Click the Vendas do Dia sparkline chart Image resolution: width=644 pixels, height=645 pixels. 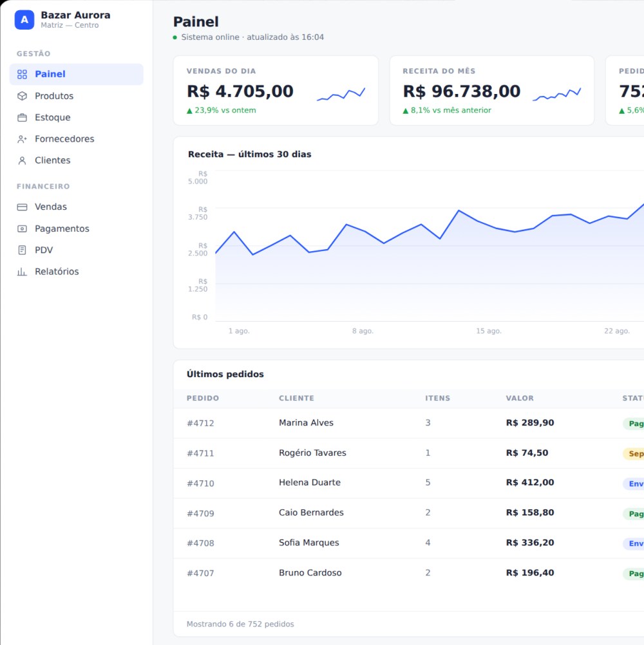coord(341,94)
